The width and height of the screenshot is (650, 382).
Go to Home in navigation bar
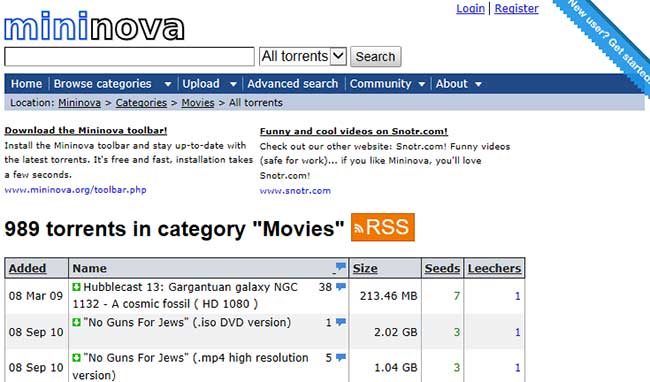coord(26,84)
